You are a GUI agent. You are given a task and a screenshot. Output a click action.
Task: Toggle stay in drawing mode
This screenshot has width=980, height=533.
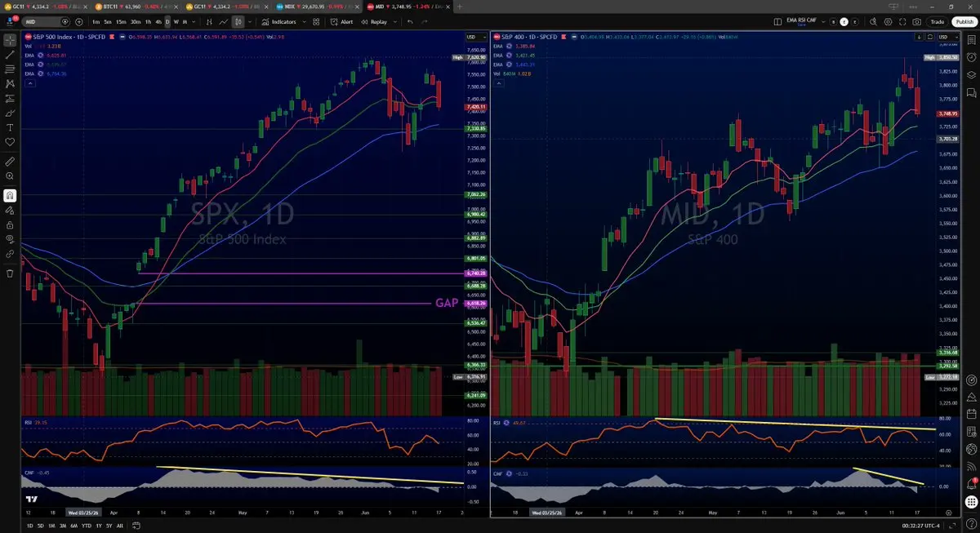pos(10,210)
